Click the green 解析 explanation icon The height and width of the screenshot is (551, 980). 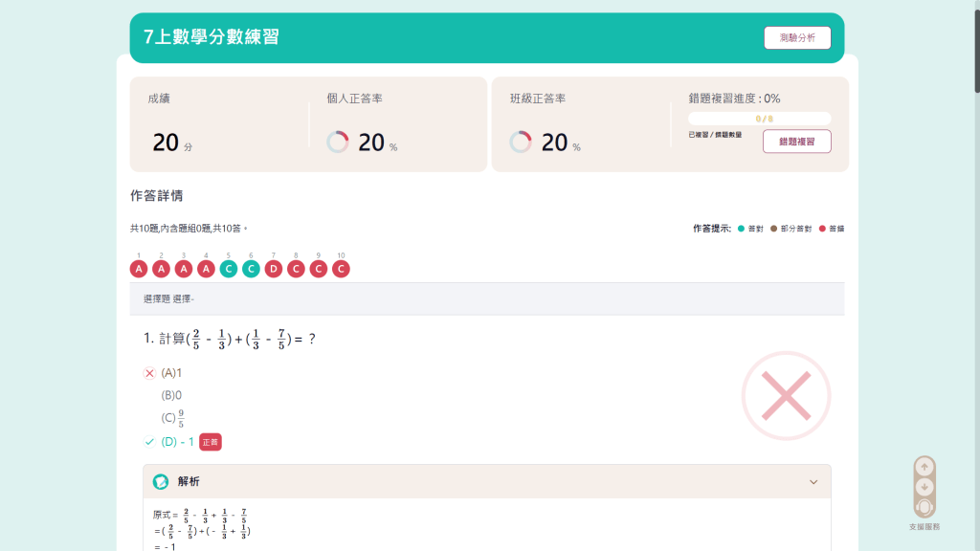tap(161, 481)
